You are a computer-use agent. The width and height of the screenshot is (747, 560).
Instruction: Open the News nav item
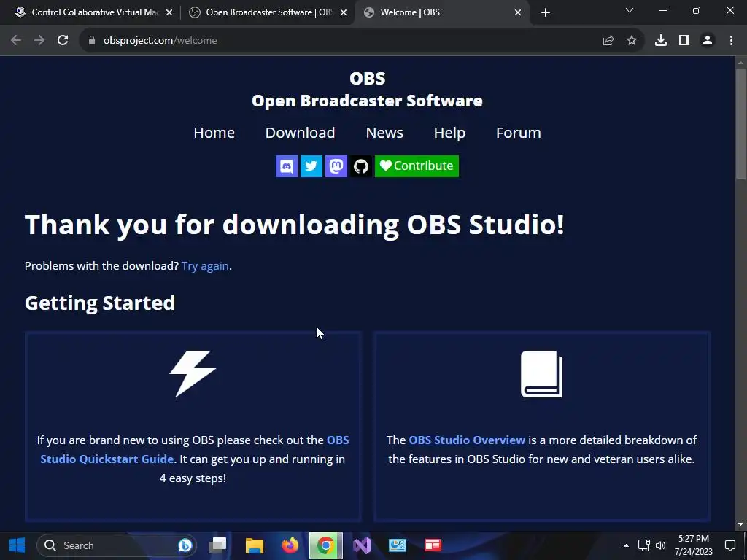[x=384, y=133]
